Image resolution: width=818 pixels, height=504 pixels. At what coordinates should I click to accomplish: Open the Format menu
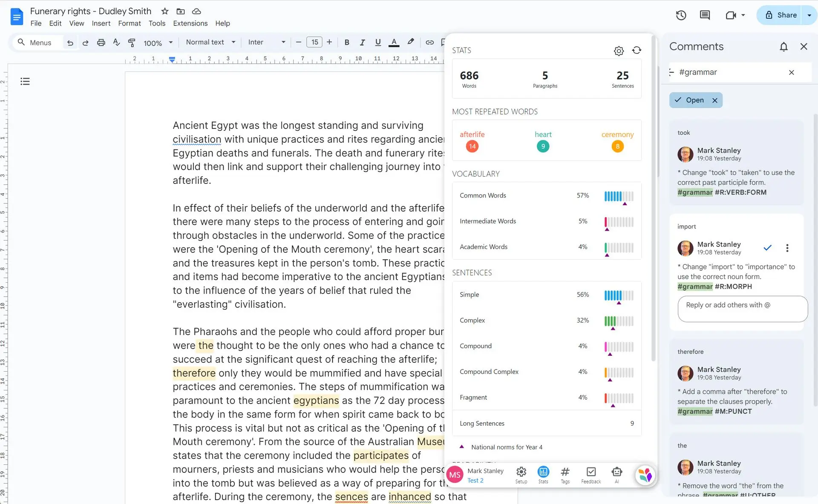coord(129,23)
